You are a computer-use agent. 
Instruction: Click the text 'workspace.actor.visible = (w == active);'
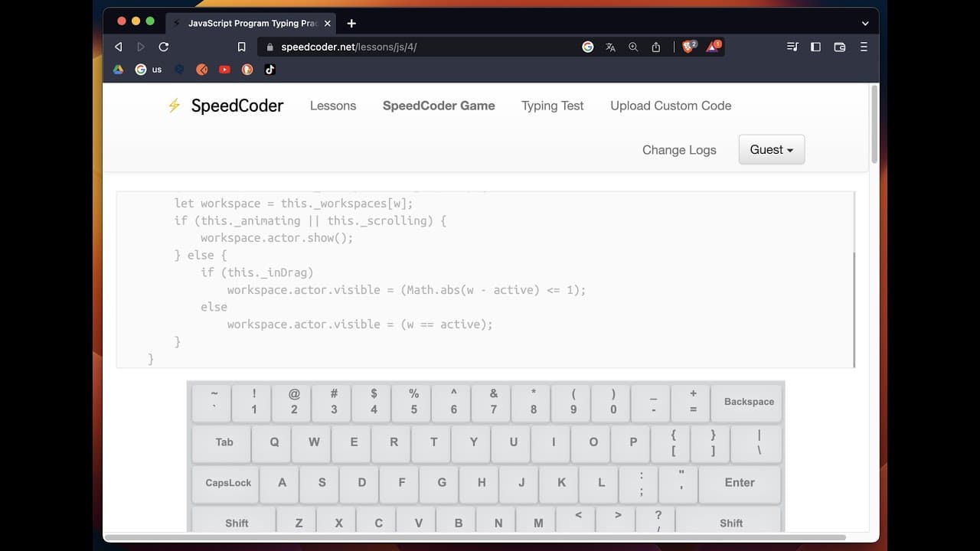pos(360,324)
